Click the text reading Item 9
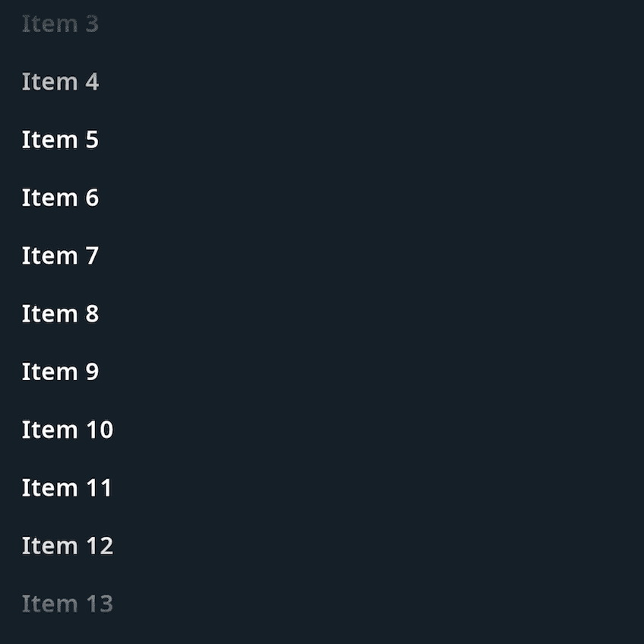This screenshot has width=644, height=644. click(x=60, y=372)
